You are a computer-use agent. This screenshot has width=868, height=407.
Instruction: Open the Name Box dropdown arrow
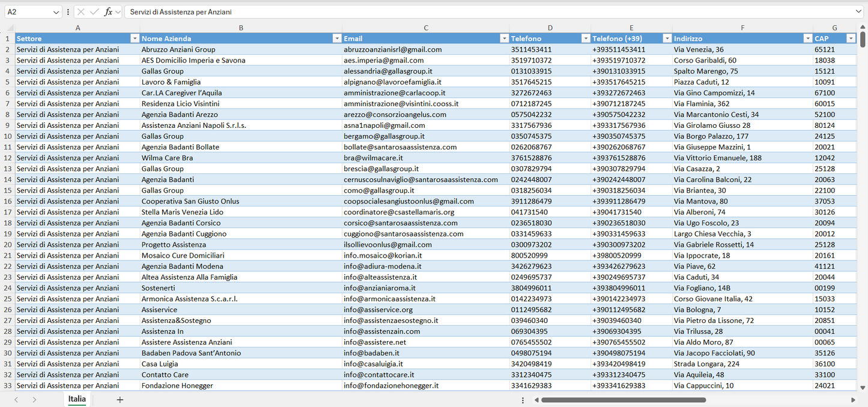[56, 12]
